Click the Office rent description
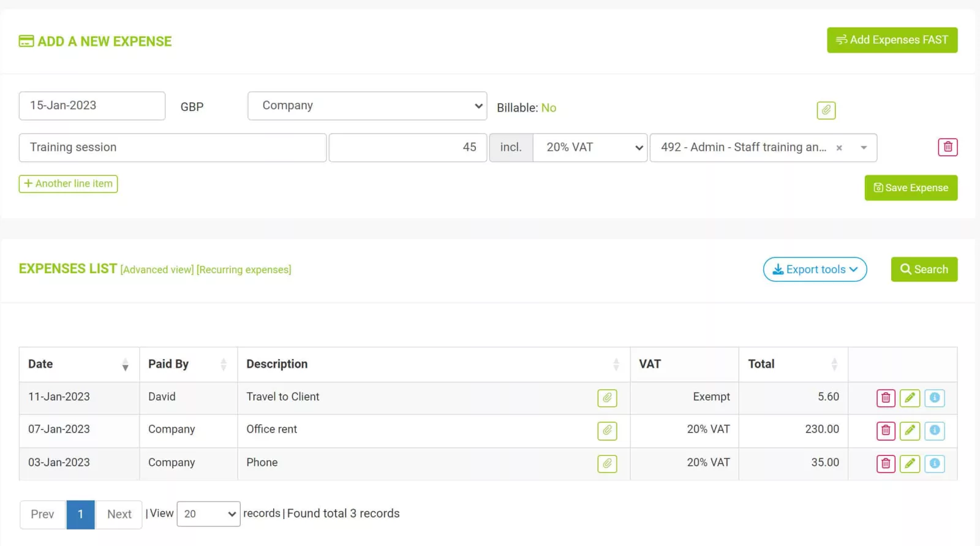 click(x=271, y=429)
